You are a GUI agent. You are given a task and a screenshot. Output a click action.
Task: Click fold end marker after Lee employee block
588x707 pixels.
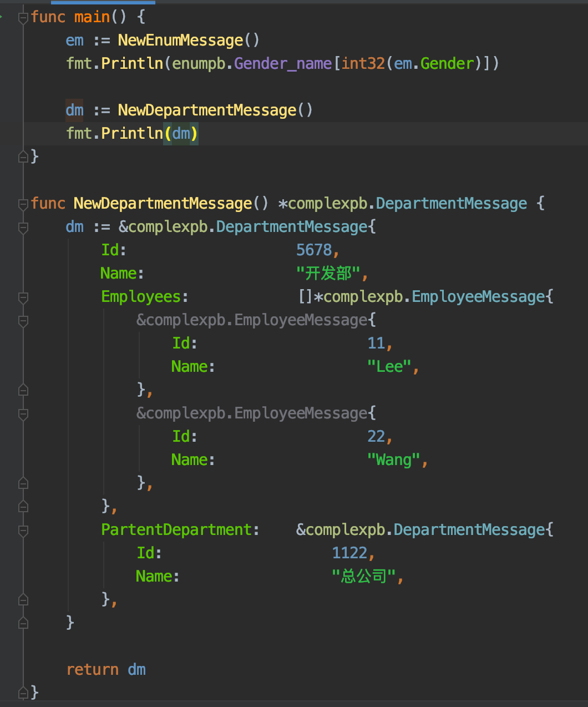(x=23, y=390)
